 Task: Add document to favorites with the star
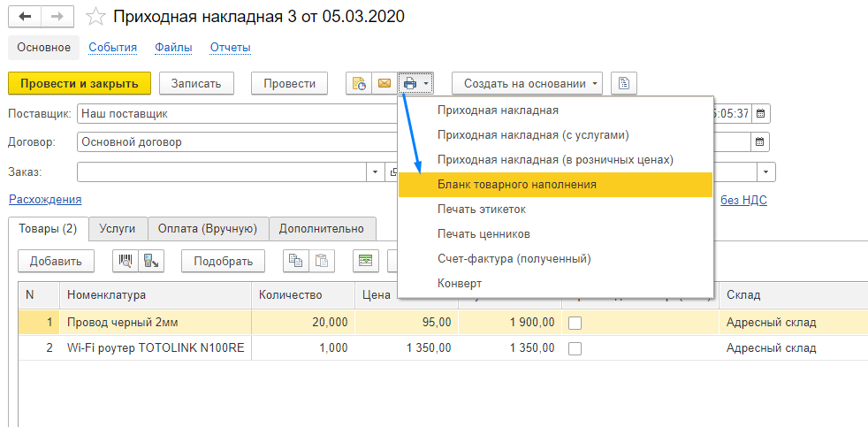coord(96,17)
